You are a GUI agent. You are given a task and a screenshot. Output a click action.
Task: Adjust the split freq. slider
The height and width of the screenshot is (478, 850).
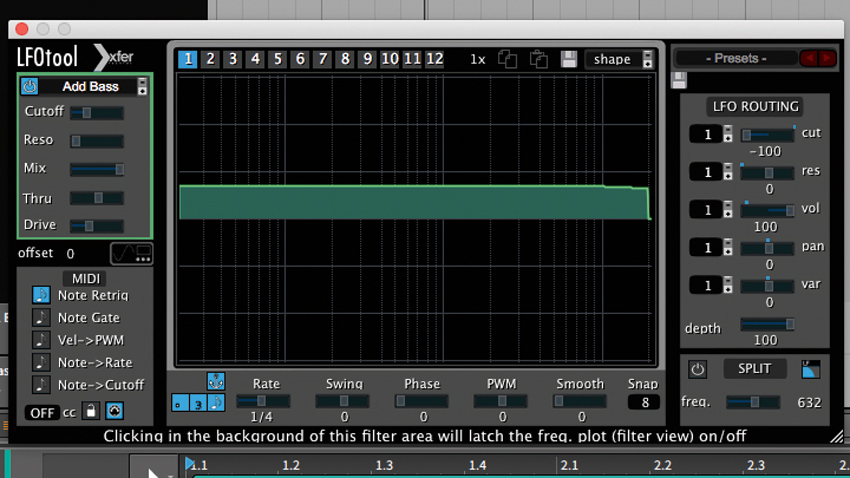tap(753, 402)
